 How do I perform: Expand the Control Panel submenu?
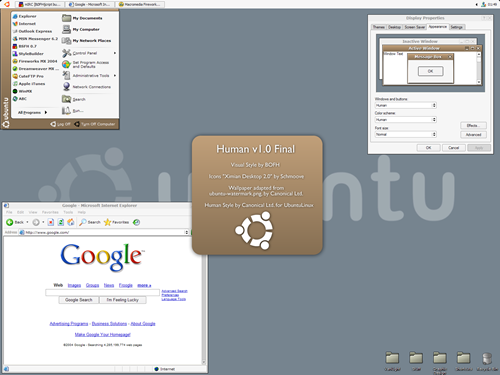tap(115, 53)
